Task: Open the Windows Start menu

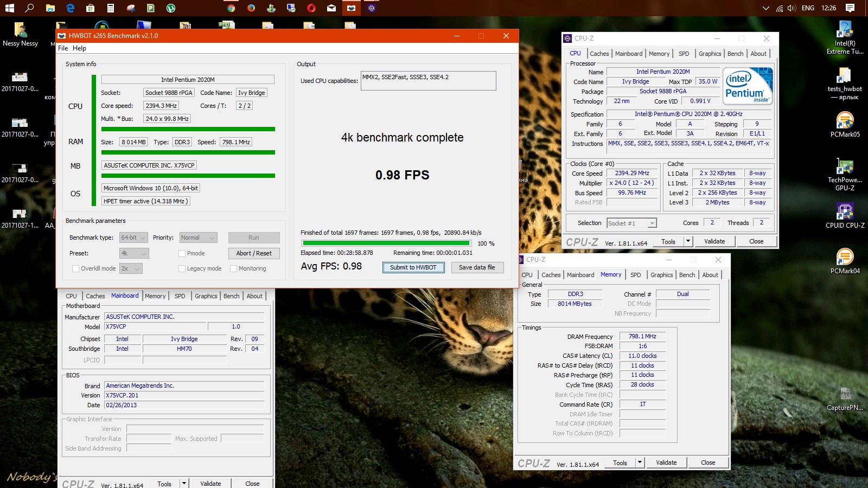Action: click(9, 8)
